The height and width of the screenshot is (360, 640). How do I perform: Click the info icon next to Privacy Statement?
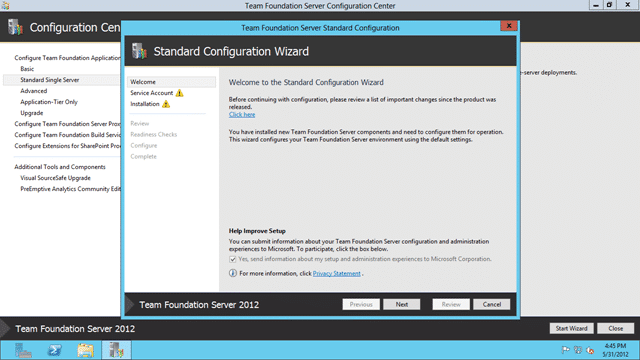pyautogui.click(x=233, y=273)
